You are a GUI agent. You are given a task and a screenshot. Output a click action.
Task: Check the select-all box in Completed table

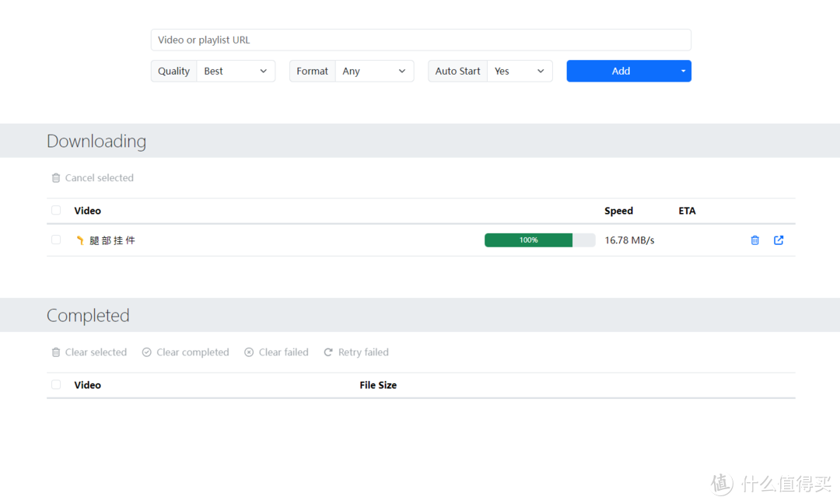point(56,385)
